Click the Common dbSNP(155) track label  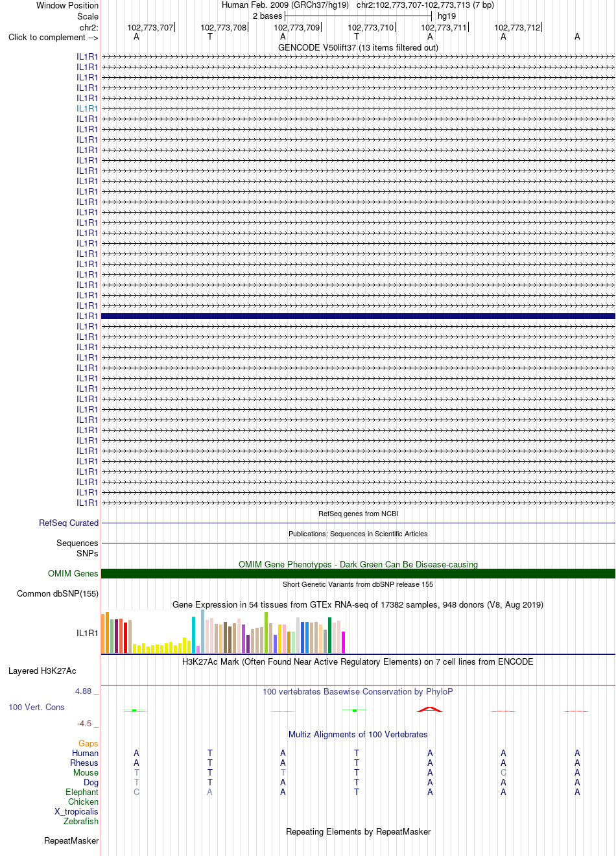[x=58, y=593]
